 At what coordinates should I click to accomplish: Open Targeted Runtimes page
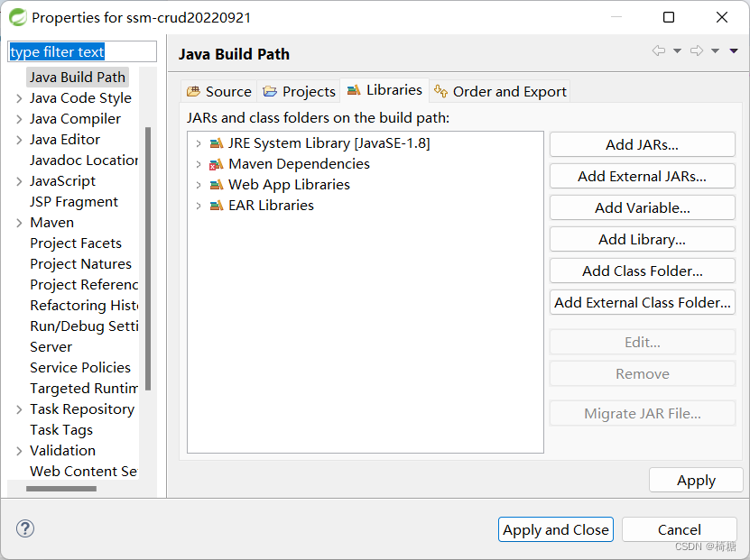[84, 389]
